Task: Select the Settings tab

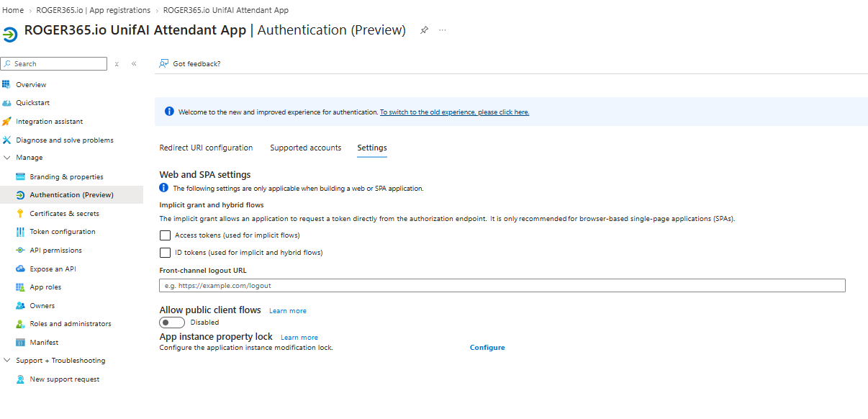Action: coord(372,148)
